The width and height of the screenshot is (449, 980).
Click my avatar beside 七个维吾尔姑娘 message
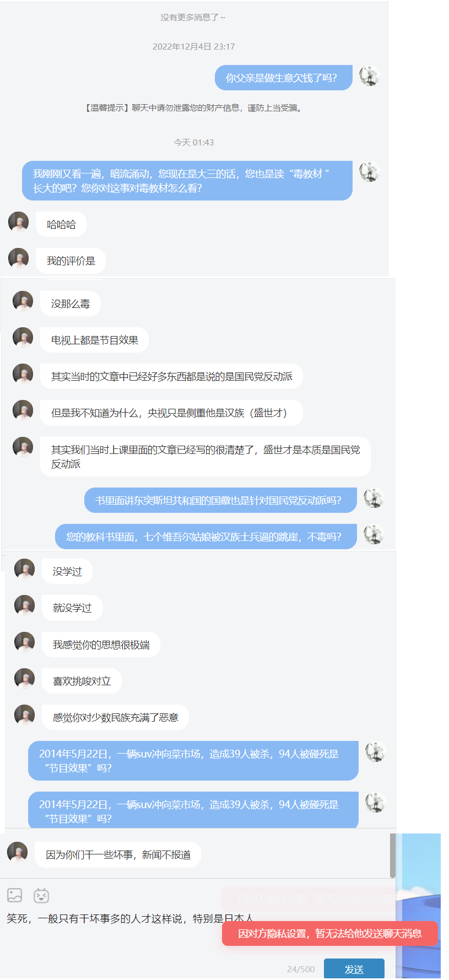(x=374, y=534)
